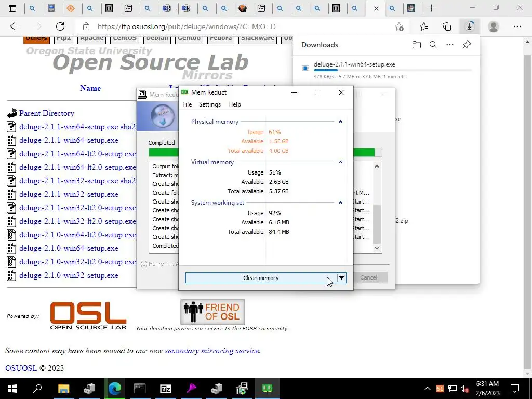Open the Windows Start menu
This screenshot has width=532, height=399.
(12, 389)
